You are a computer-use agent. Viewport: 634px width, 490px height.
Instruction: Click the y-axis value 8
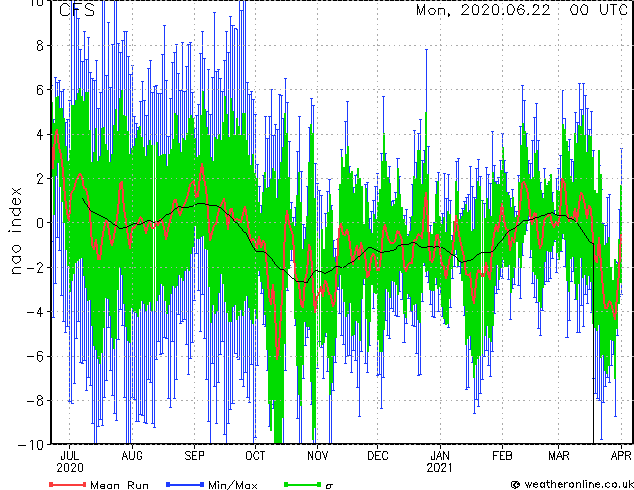click(x=40, y=46)
